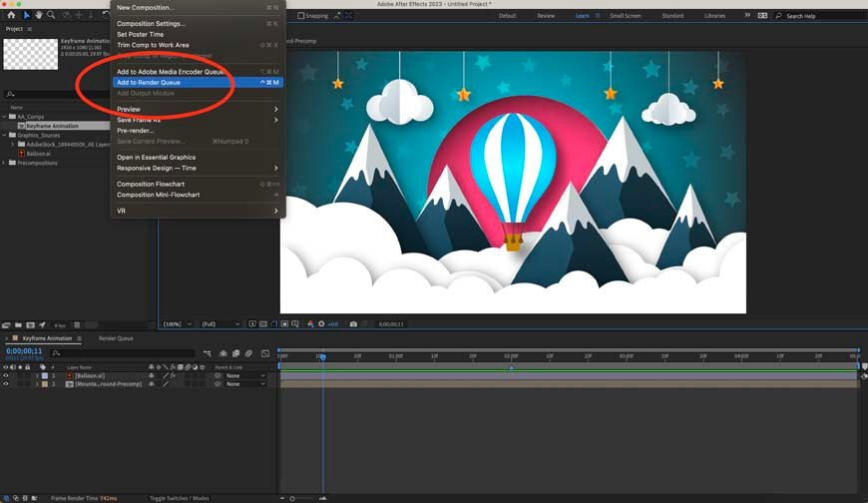Screen dimensions: 868x503
Task: Open the magnification (100%) dropdown
Action: tap(178, 324)
